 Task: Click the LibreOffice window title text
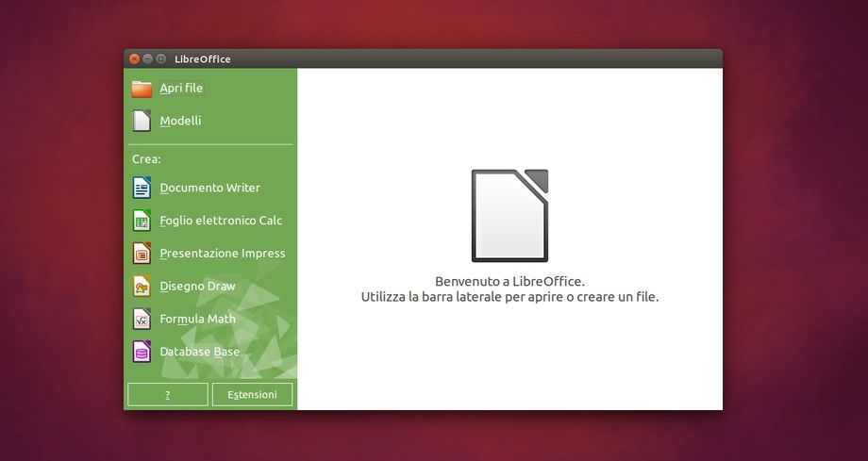(x=203, y=58)
